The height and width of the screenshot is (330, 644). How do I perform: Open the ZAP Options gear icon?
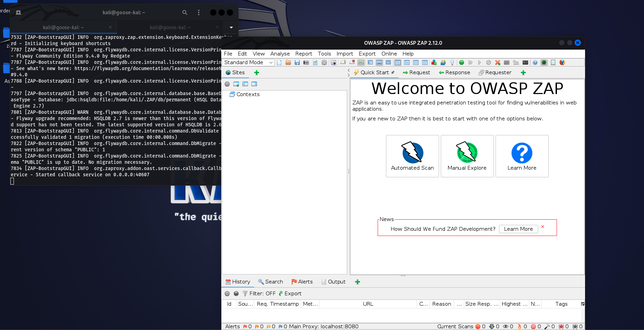(x=324, y=62)
